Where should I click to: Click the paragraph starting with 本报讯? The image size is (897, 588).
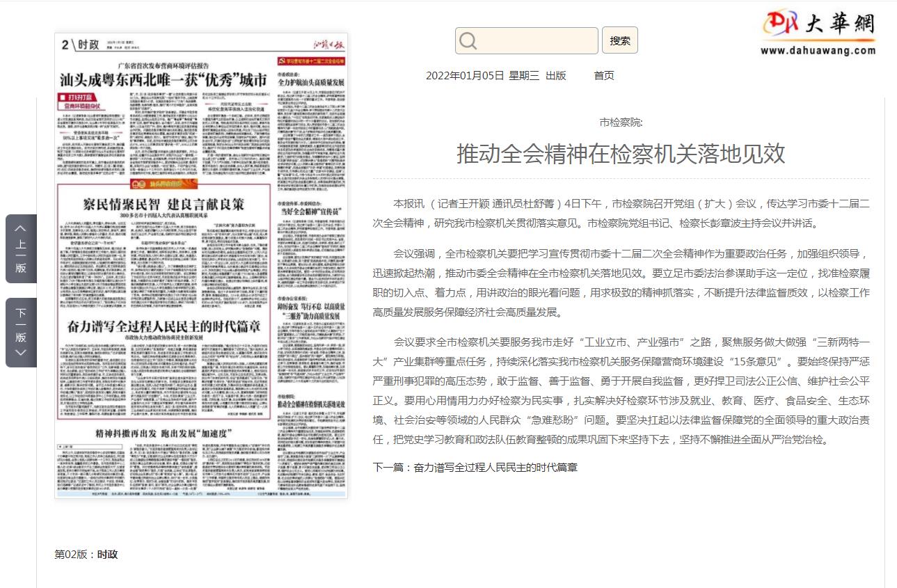click(x=621, y=214)
